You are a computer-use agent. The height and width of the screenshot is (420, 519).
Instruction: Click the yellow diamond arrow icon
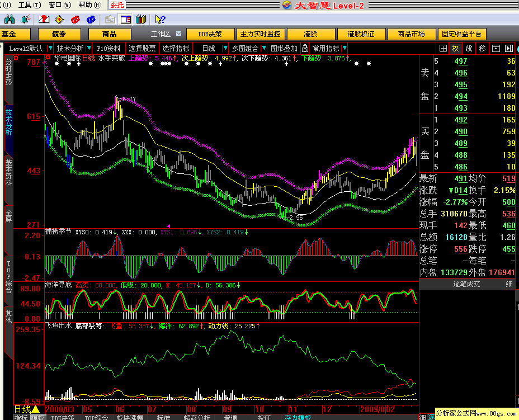[x=59, y=20]
